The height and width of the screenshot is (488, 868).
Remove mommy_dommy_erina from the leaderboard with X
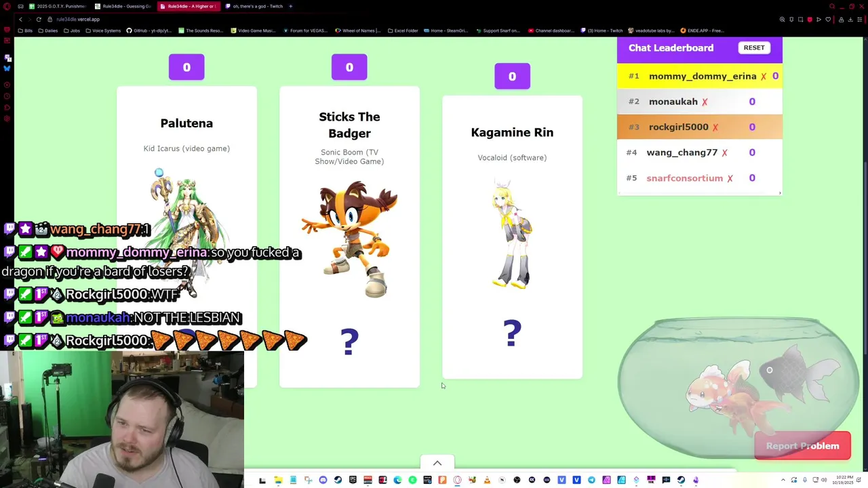764,77
